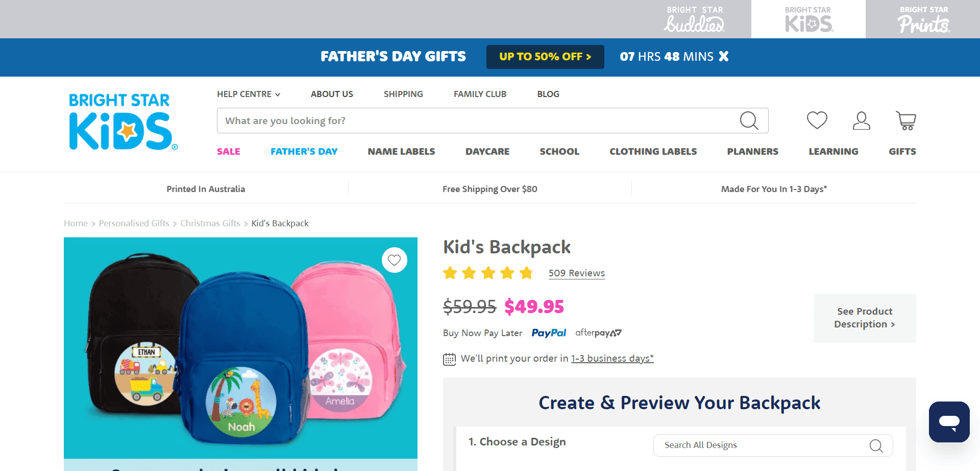Open the Father's Day menu

[304, 151]
